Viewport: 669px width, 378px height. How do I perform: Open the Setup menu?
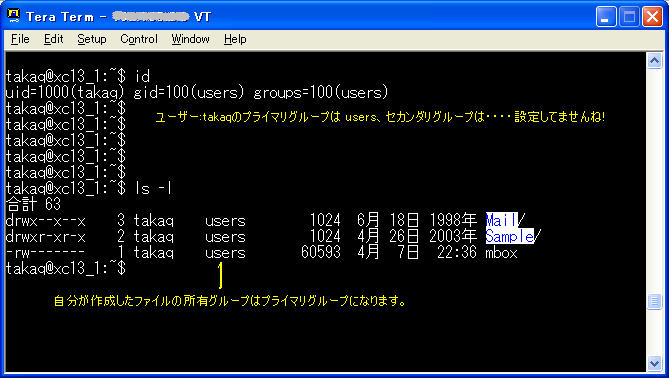click(x=92, y=39)
